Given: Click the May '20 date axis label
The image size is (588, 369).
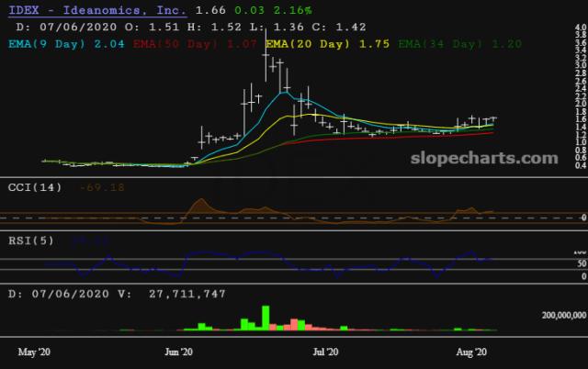Looking at the screenshot, I should 35,351.
